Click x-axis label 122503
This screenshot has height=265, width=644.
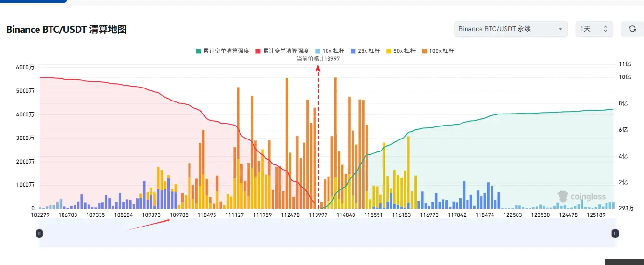(513, 215)
